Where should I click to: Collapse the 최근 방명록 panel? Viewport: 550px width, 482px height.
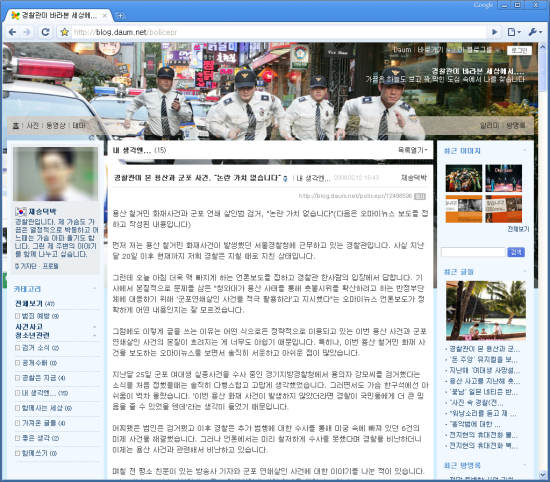pyautogui.click(x=525, y=465)
